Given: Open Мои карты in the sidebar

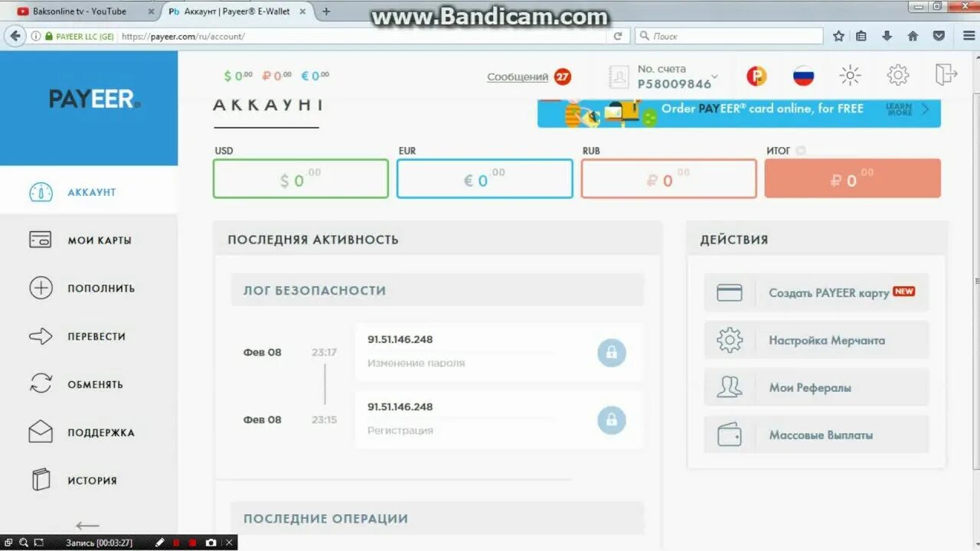Looking at the screenshot, I should [x=89, y=240].
